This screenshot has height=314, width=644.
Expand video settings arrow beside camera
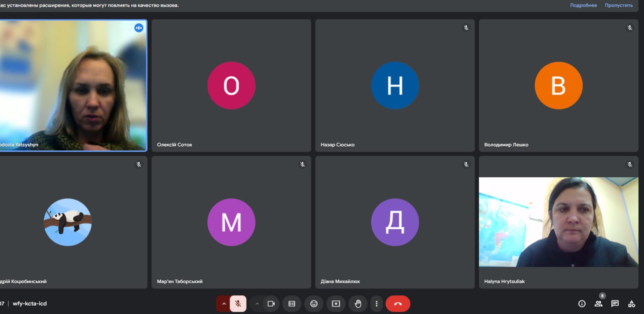click(257, 303)
